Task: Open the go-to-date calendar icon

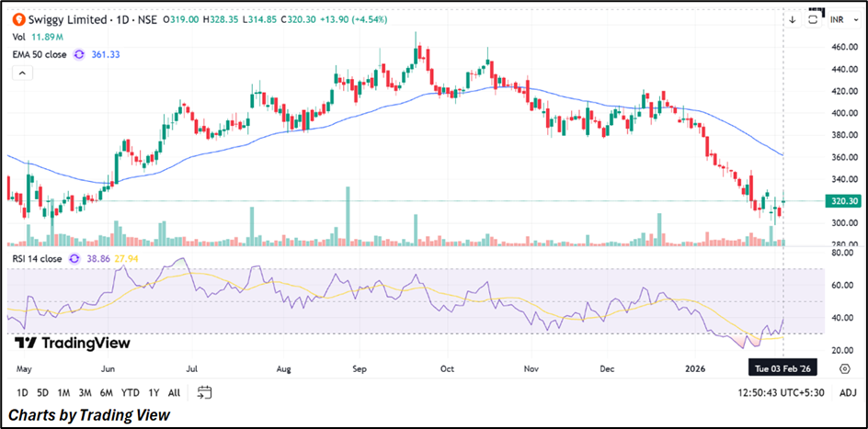Action: pyautogui.click(x=204, y=392)
